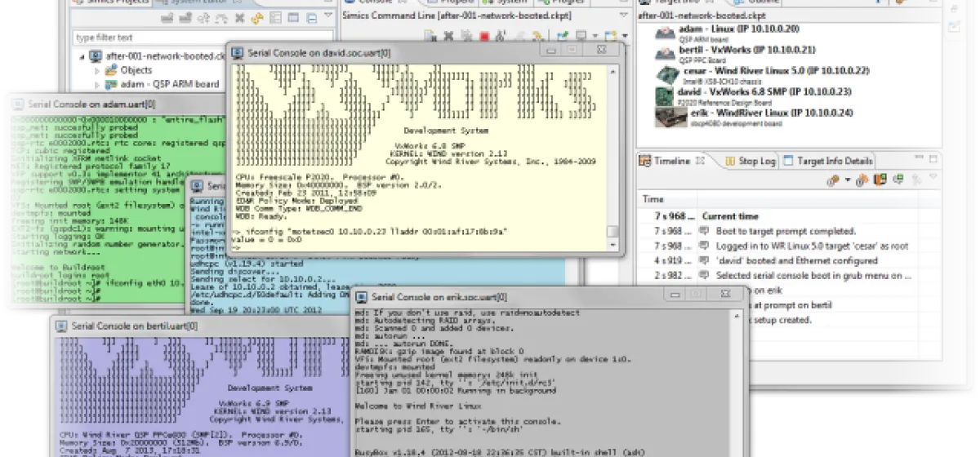Click the first grey icon in projects toolbar
Screen dimensions: 980x457
167,17
